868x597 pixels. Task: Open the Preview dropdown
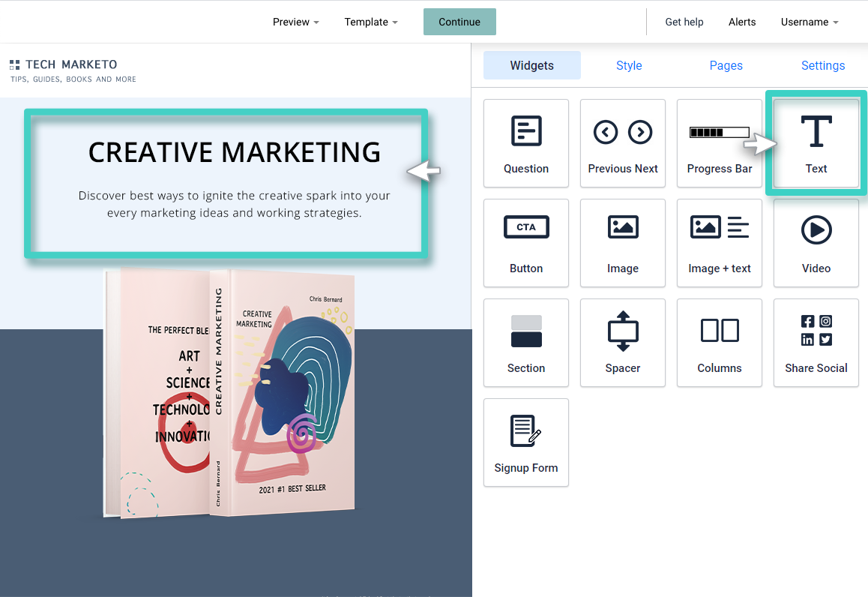tap(295, 22)
